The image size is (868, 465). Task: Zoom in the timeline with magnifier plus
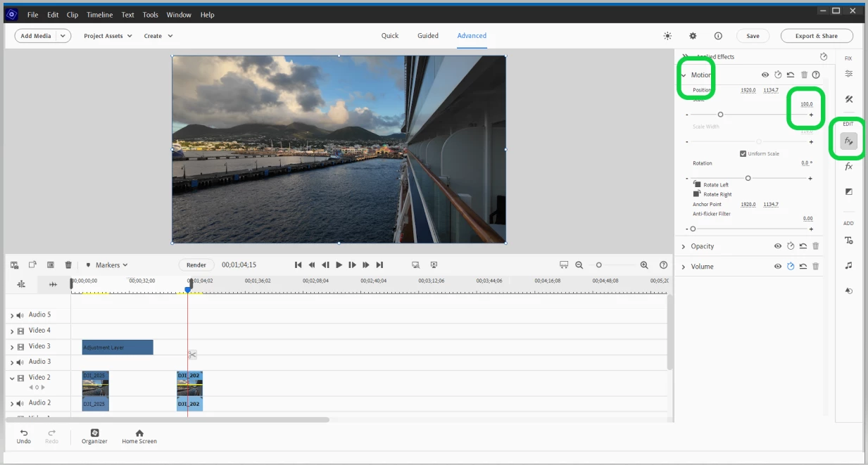tap(644, 265)
